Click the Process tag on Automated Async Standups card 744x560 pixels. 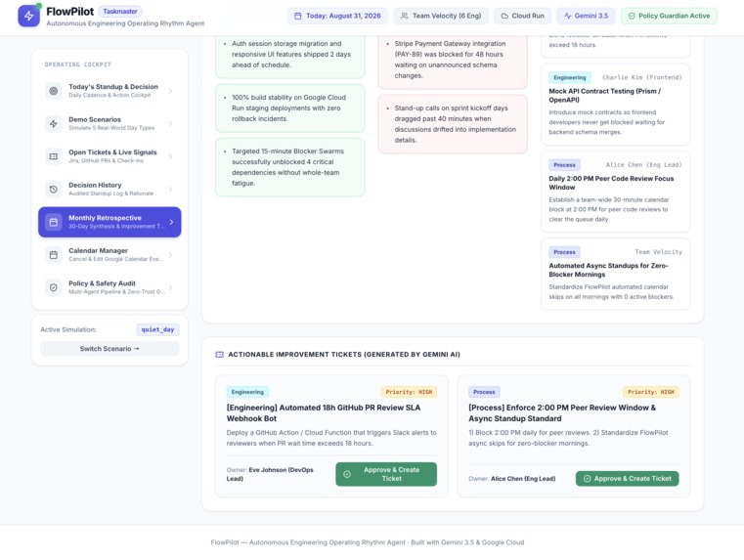(x=564, y=252)
